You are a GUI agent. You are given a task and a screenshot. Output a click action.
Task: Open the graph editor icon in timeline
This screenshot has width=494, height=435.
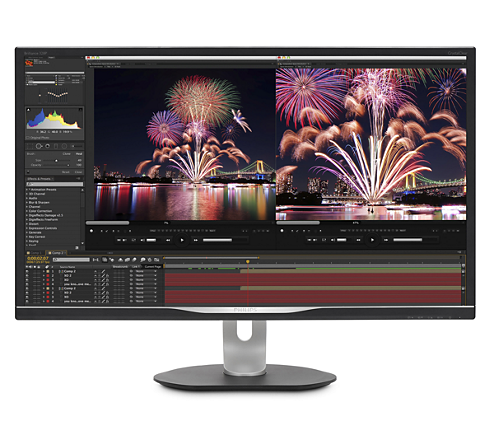coord(157,260)
